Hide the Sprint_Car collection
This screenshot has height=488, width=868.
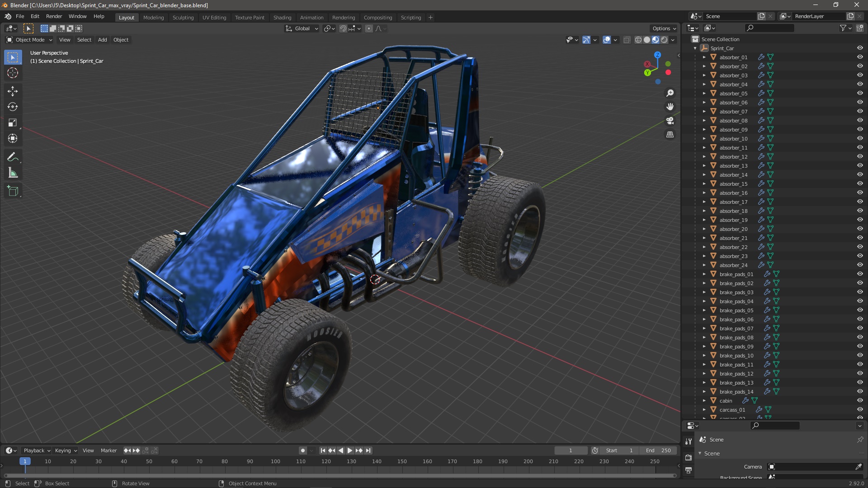pos(860,48)
